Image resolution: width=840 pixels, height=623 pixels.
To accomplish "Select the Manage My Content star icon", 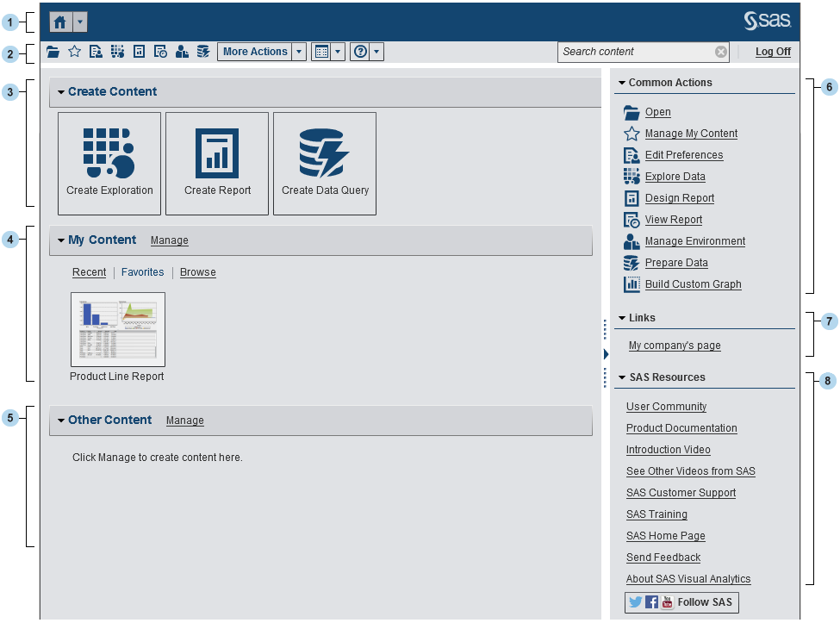I will (x=74, y=51).
